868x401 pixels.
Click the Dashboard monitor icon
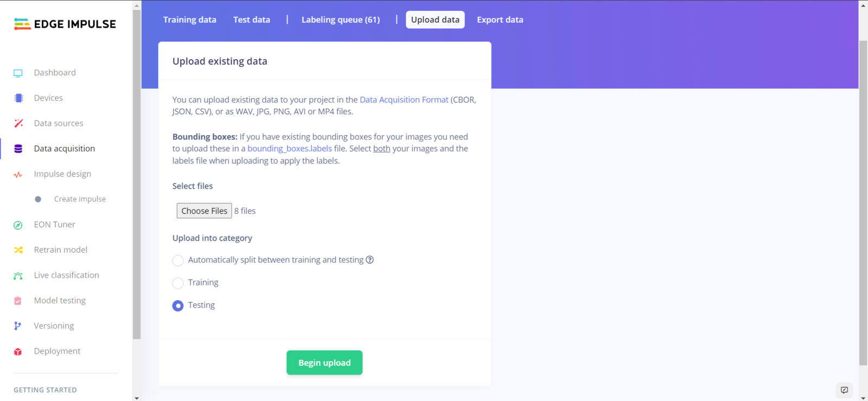(x=18, y=73)
